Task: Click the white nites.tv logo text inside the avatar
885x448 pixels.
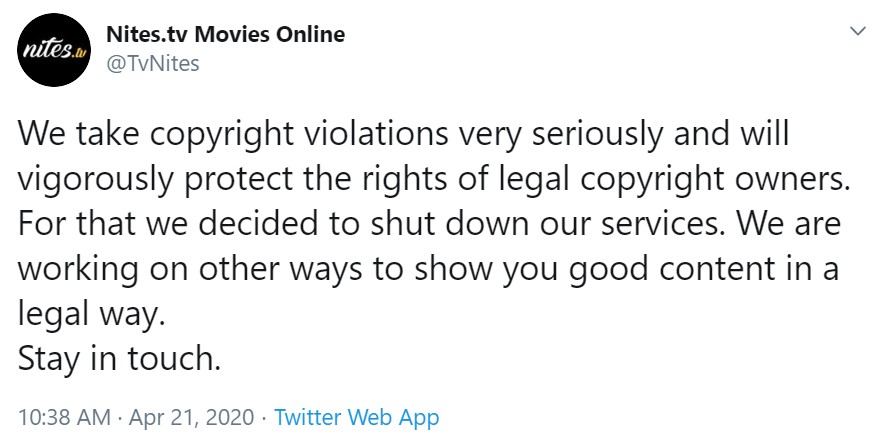Action: (54, 50)
